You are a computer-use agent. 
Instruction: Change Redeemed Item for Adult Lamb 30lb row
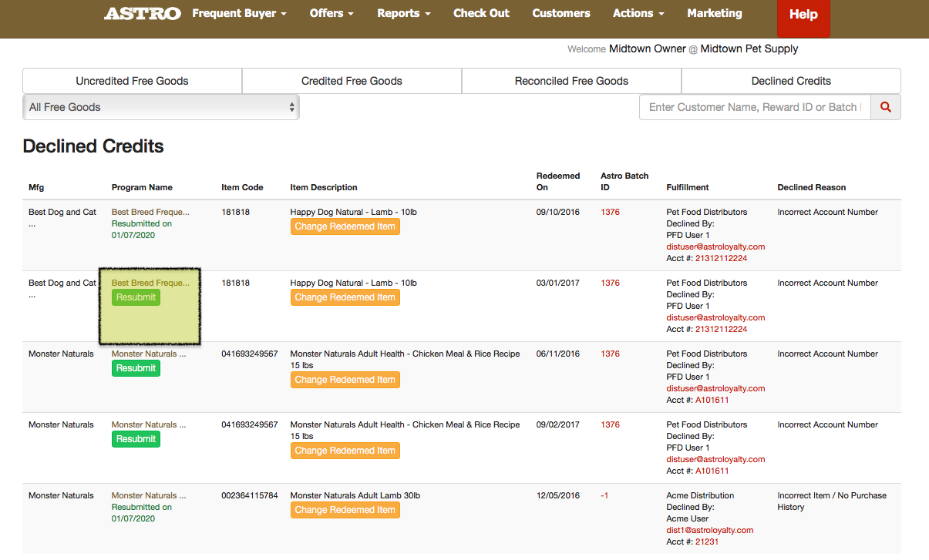pos(345,510)
